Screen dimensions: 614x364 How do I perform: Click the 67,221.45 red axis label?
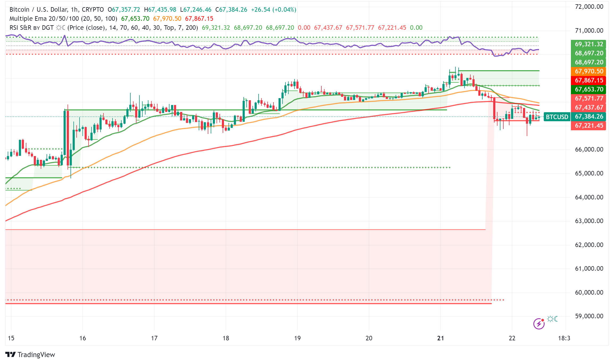point(589,125)
